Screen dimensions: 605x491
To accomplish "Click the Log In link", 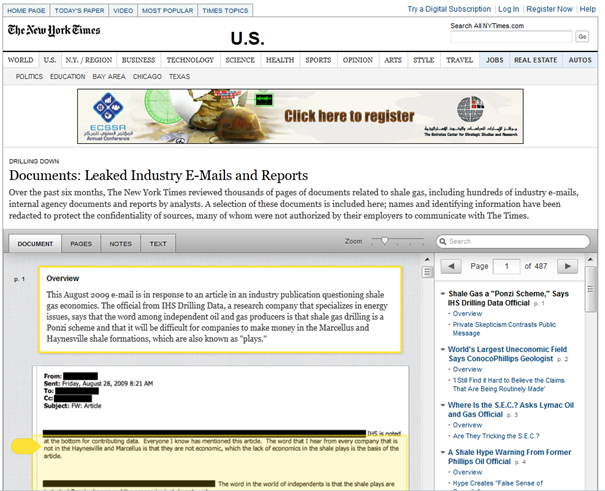I will point(509,9).
